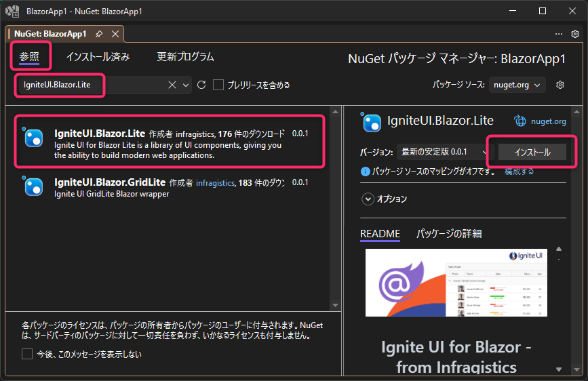Select the README tab
Viewport: 588px width, 381px height.
click(380, 234)
